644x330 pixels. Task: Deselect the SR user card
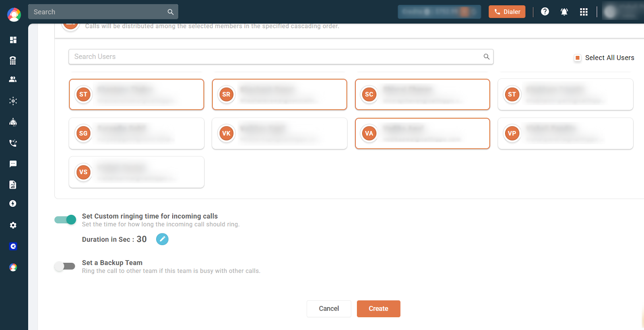tap(279, 95)
